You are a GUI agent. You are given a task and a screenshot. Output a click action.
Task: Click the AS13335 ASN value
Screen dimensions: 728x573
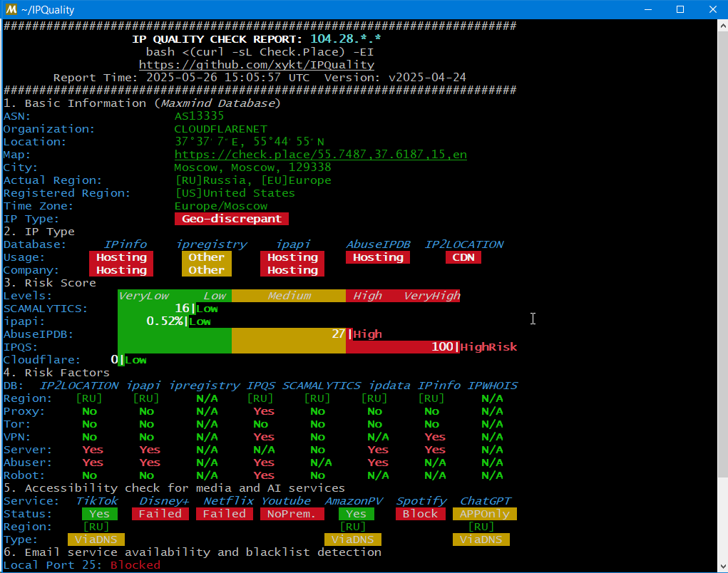(x=199, y=116)
